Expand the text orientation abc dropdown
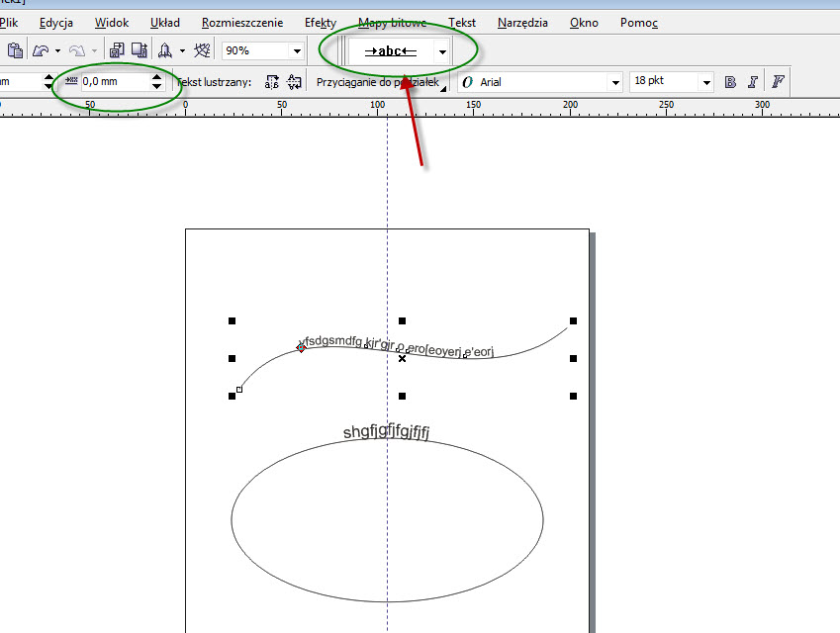 click(442, 51)
